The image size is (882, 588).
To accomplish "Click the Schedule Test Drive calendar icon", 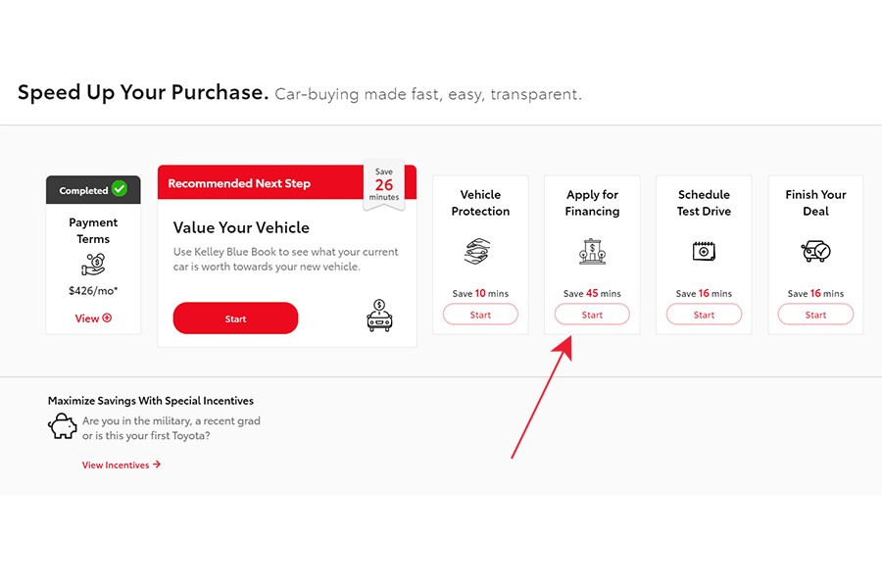I will (704, 251).
